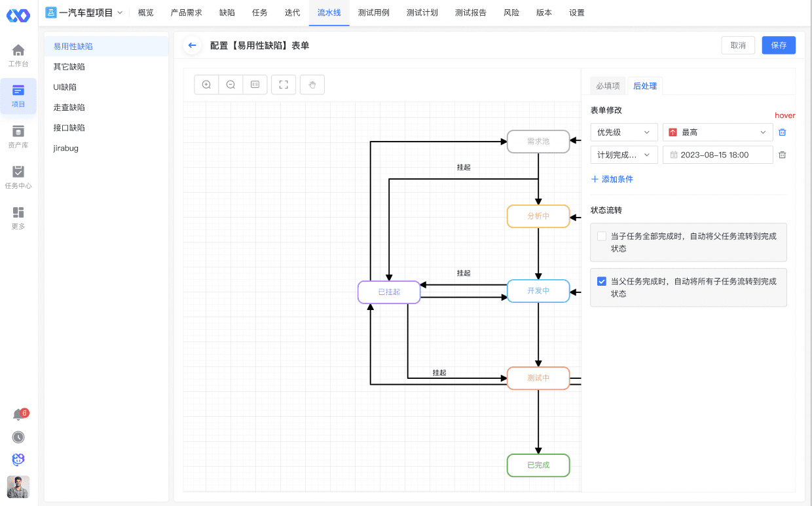Click the zoom out magnifier icon
Viewport: 812px width, 506px height.
tap(231, 85)
